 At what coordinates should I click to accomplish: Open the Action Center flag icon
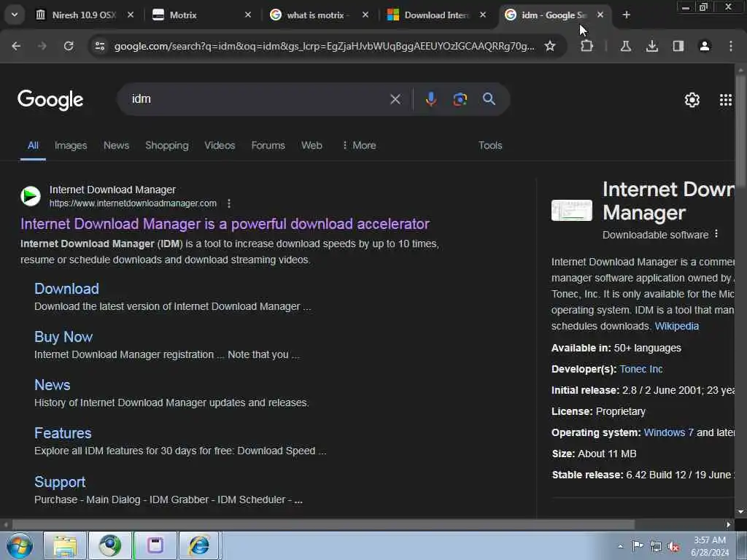click(x=638, y=546)
